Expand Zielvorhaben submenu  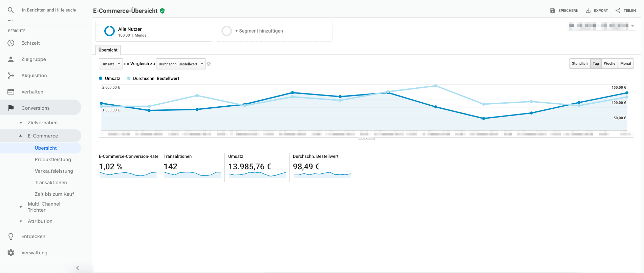21,123
